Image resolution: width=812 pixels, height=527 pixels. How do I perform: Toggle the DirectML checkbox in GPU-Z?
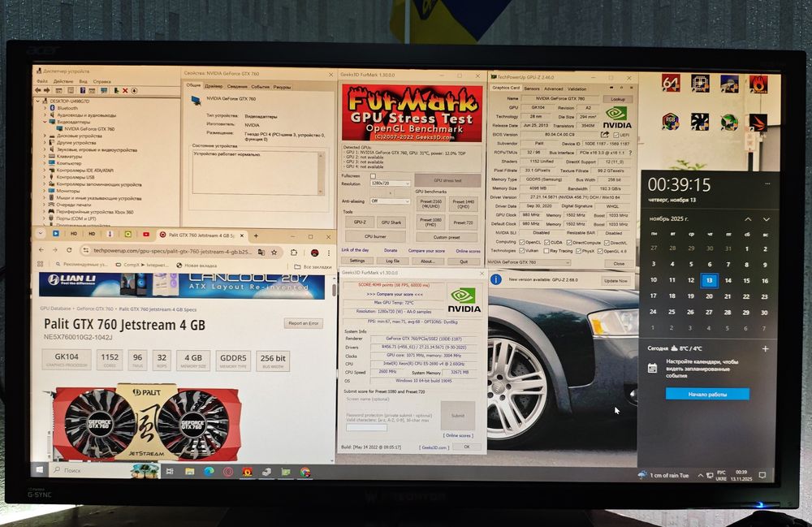pyautogui.click(x=607, y=242)
